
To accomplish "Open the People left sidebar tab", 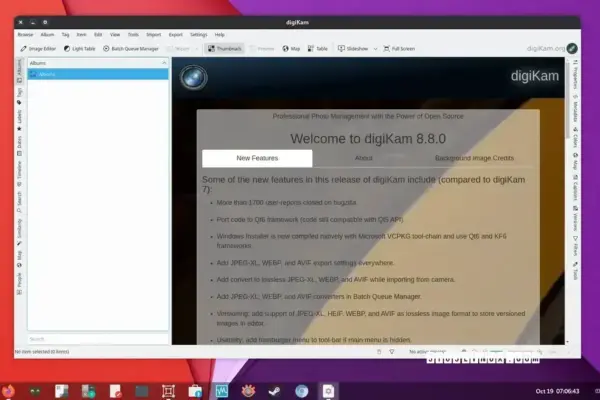I will pyautogui.click(x=19, y=284).
